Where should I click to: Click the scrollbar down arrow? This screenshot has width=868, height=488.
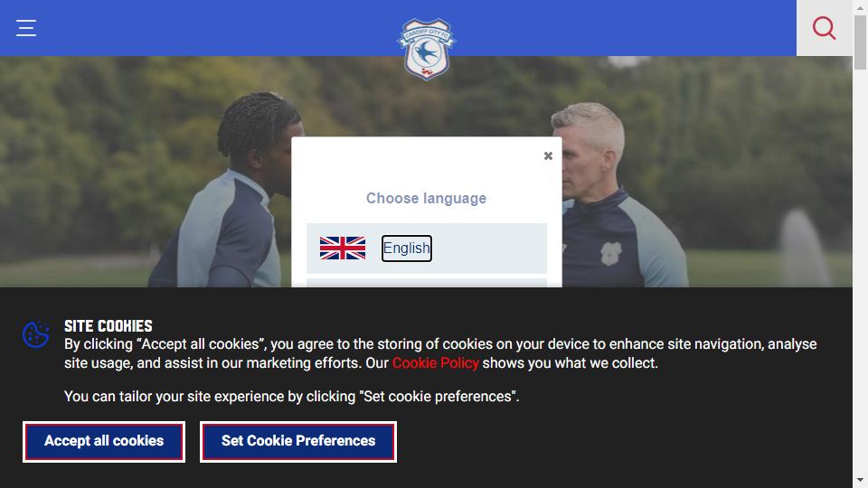(860, 480)
